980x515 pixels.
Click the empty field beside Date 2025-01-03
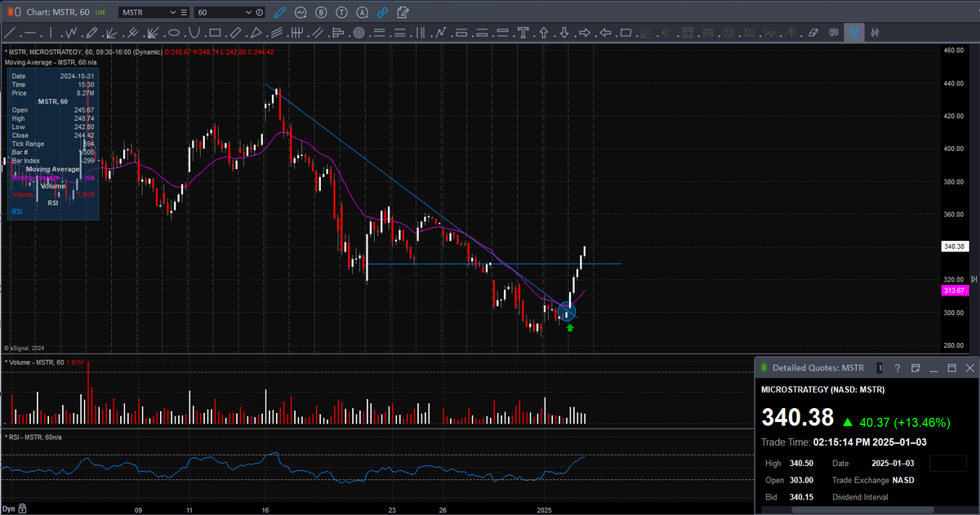[947, 463]
